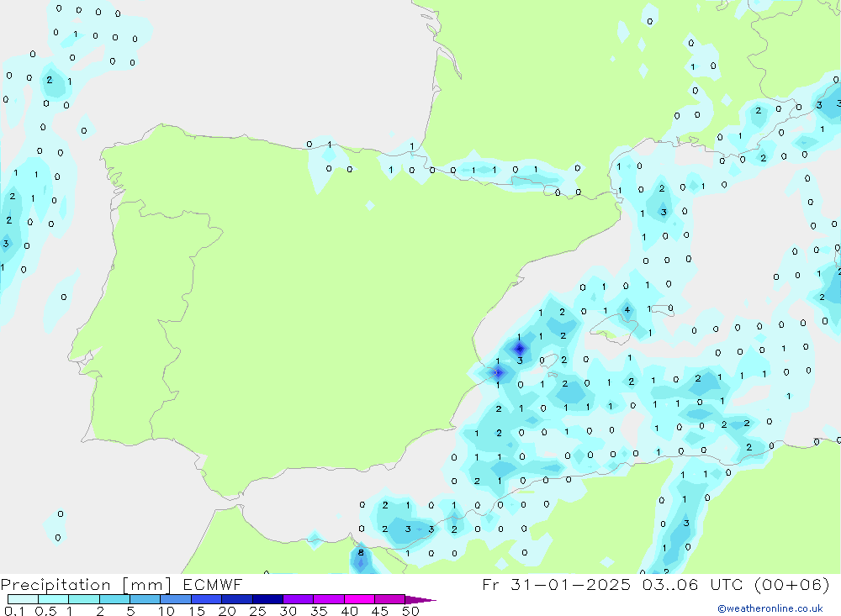Select the 0.1–0.5 mm legend swatch
841x616 pixels.
[x=23, y=599]
